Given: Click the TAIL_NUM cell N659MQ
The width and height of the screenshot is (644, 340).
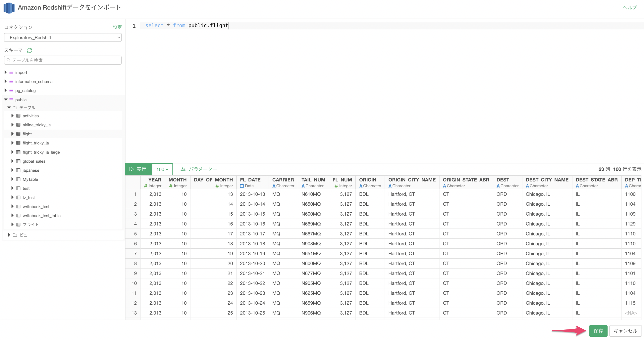Looking at the screenshot, I should point(313,303).
